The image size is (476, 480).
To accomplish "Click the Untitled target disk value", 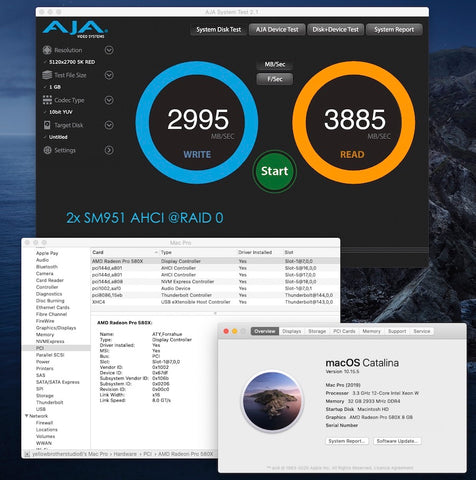I will [x=58, y=137].
